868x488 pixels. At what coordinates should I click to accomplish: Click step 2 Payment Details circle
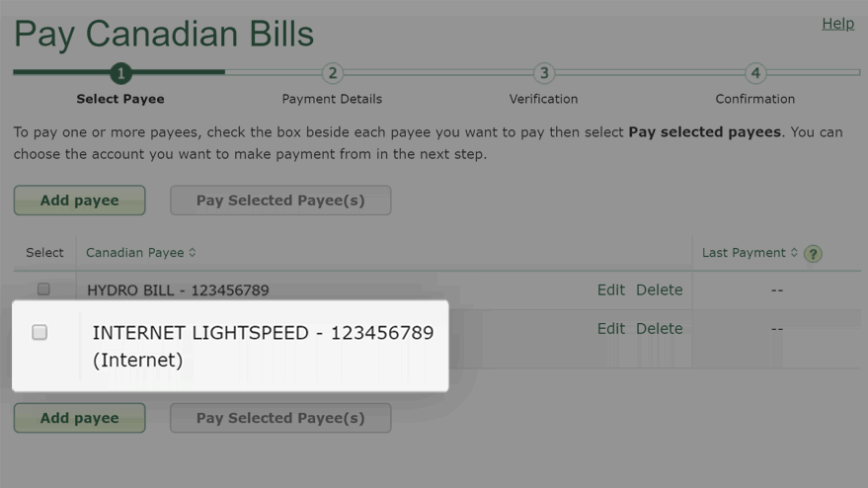tap(332, 73)
